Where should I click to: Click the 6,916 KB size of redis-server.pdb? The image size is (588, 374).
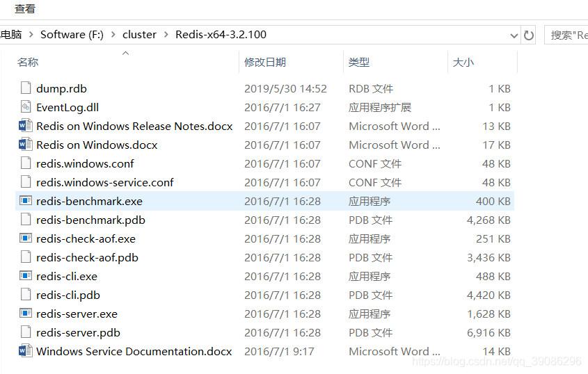click(488, 332)
